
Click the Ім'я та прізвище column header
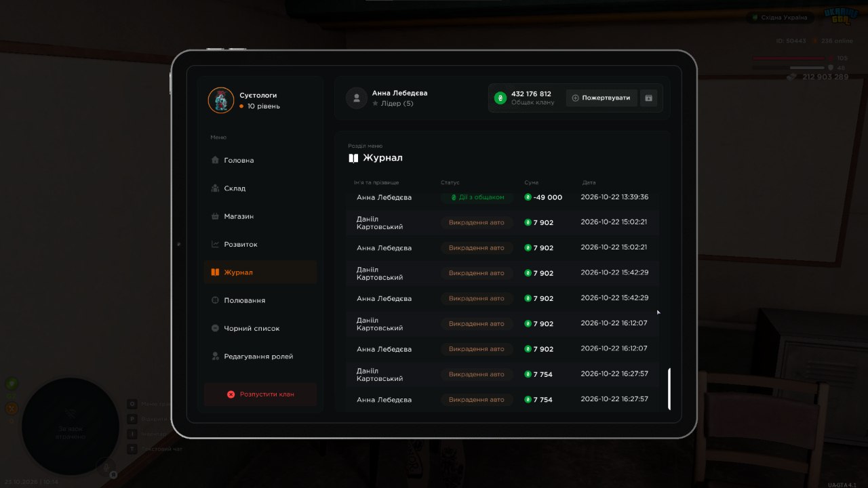point(376,183)
